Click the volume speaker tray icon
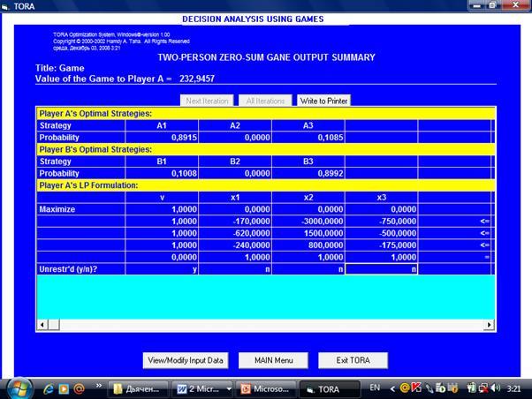This screenshot has width=532, height=399. click(x=495, y=388)
